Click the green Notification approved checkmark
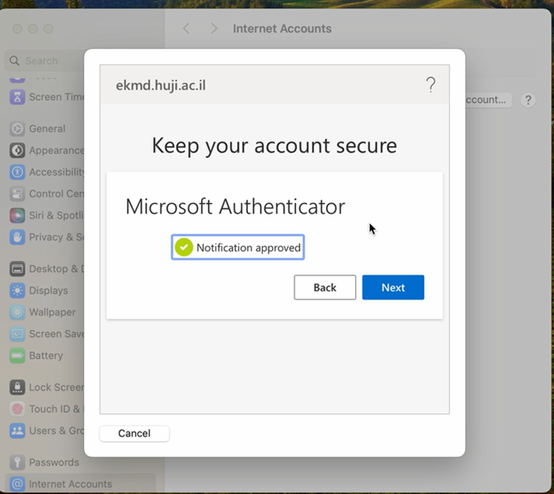The height and width of the screenshot is (494, 554). coord(184,247)
